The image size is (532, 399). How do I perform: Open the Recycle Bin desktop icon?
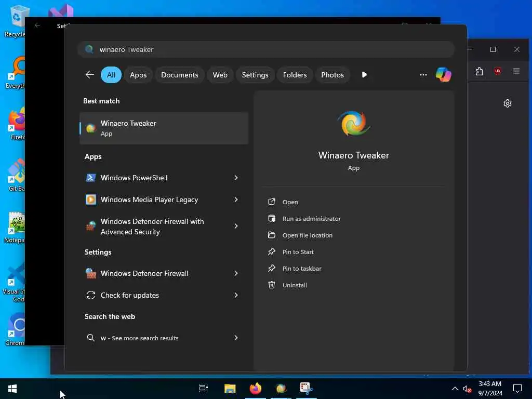coord(14,21)
